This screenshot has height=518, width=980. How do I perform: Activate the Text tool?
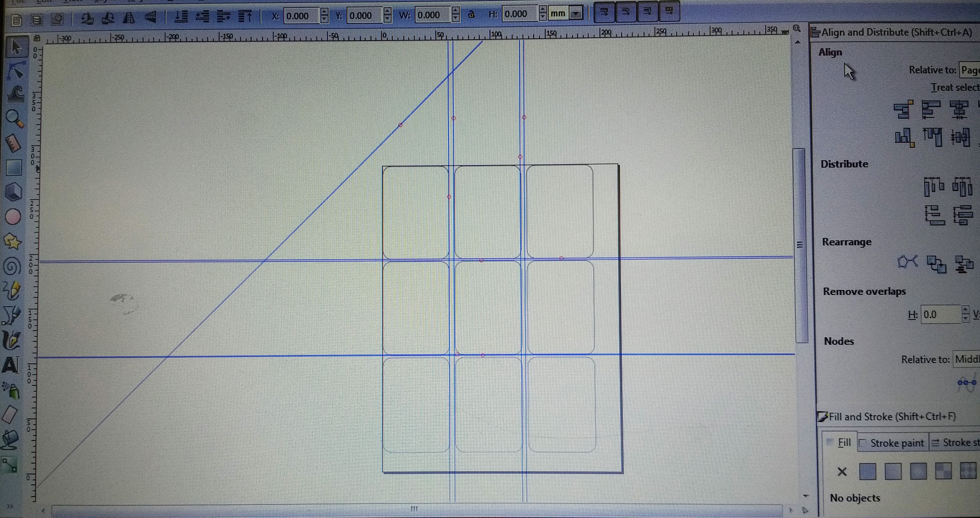pos(11,365)
